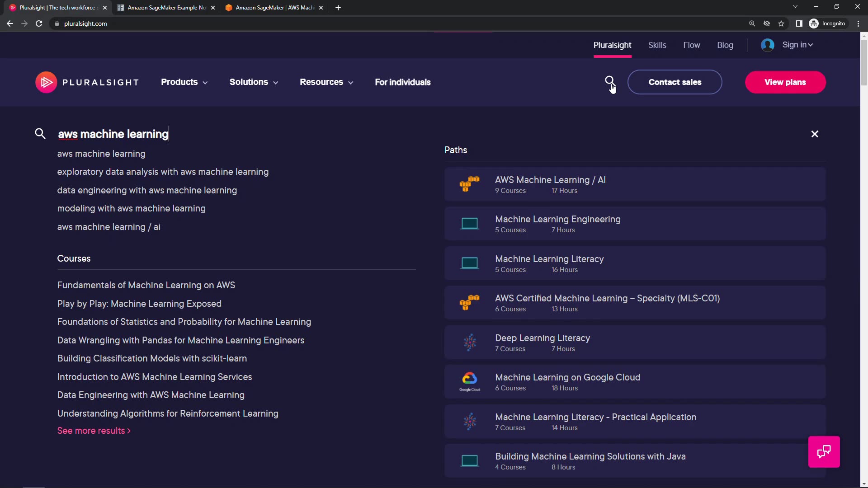The height and width of the screenshot is (488, 868).
Task: Expand the Products dropdown menu
Action: (184, 82)
